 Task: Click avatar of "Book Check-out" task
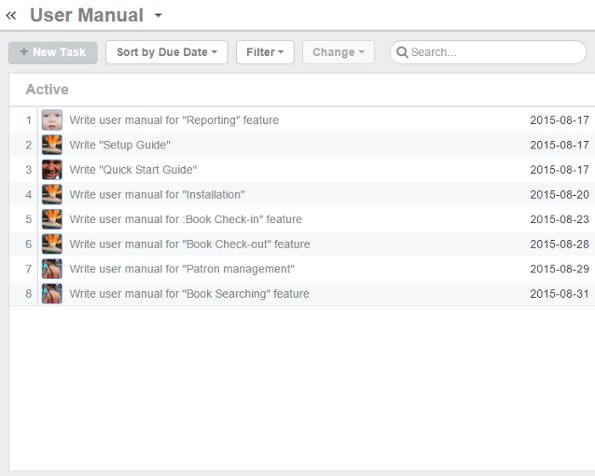tap(52, 244)
